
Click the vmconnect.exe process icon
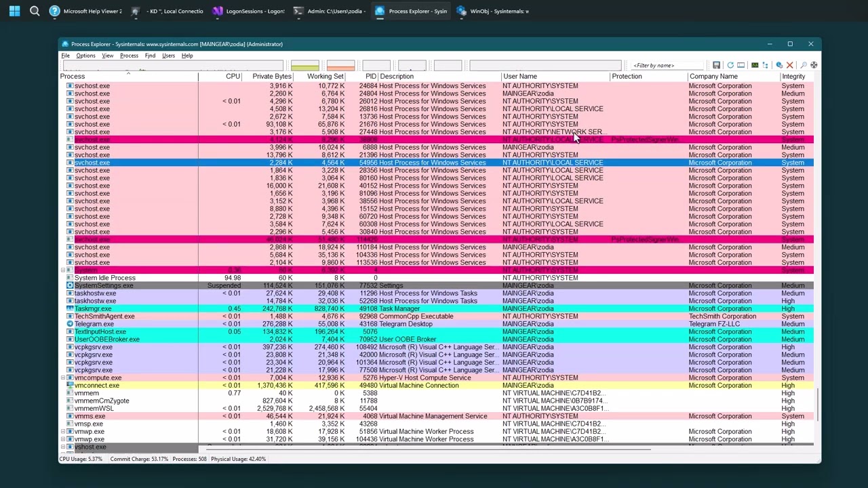(70, 386)
